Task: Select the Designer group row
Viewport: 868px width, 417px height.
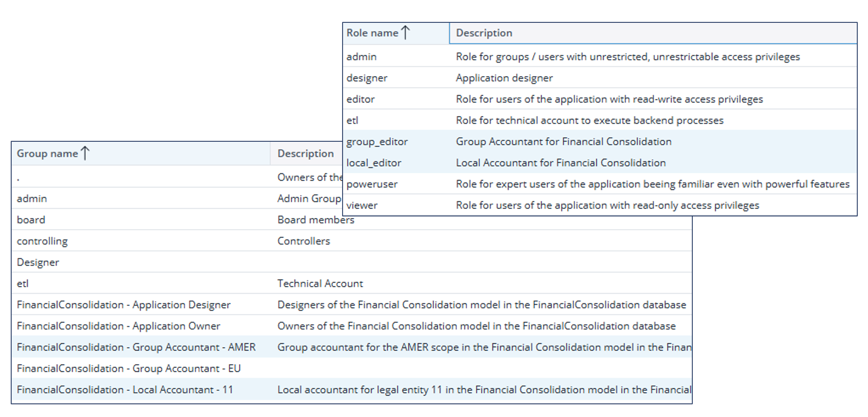Action: [352, 262]
